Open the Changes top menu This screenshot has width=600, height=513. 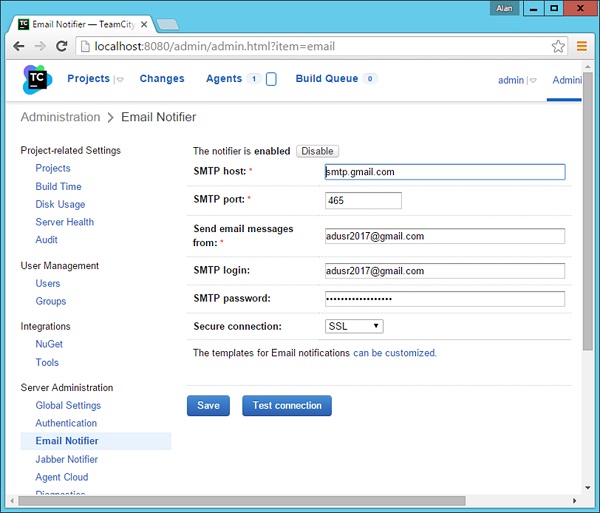coord(162,78)
